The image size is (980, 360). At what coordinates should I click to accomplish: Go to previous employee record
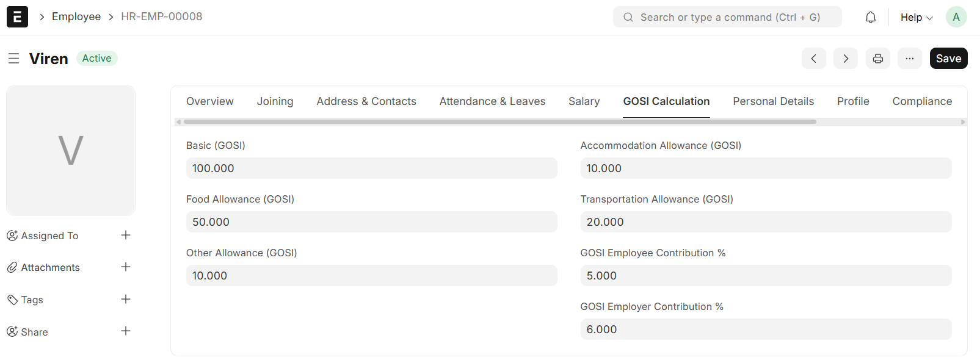point(813,59)
